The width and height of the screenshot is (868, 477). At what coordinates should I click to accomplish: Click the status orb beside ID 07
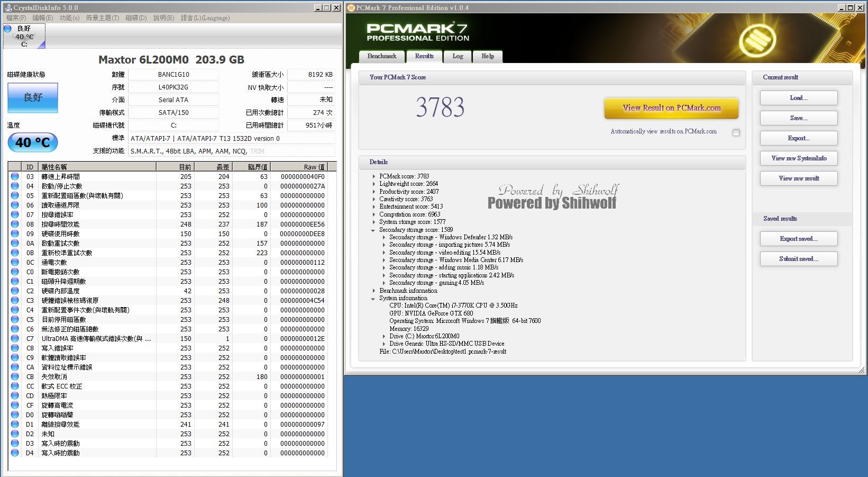point(15,214)
